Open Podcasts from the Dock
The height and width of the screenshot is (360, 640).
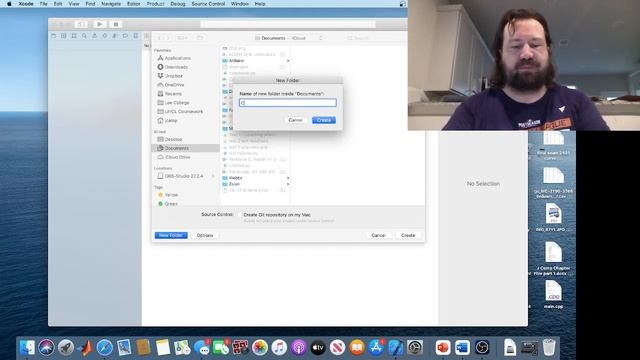[x=299, y=348]
